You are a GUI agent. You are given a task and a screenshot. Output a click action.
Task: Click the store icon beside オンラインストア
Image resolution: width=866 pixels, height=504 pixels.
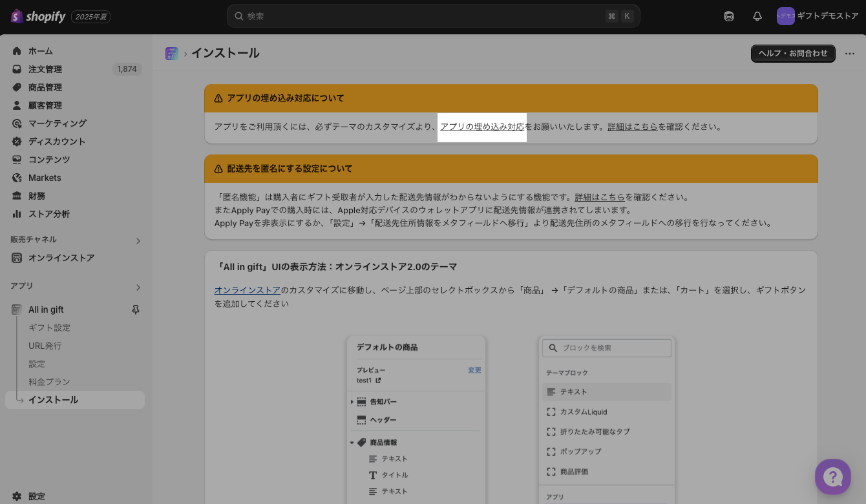(17, 258)
